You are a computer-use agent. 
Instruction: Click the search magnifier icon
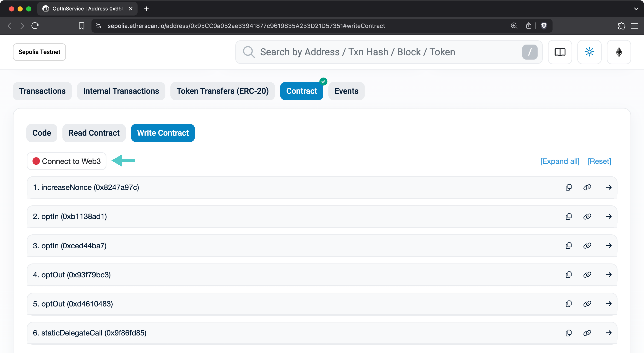(249, 52)
